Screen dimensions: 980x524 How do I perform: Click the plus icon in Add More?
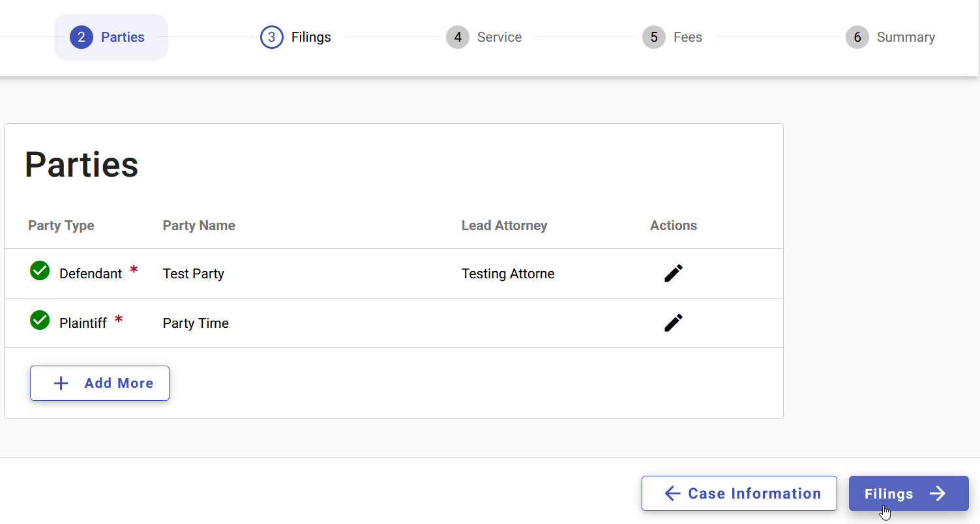(61, 383)
